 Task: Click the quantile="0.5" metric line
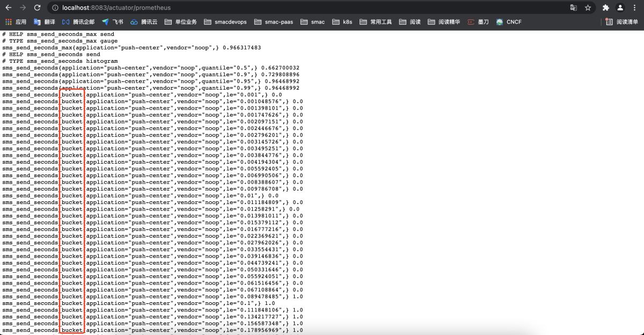coord(151,68)
